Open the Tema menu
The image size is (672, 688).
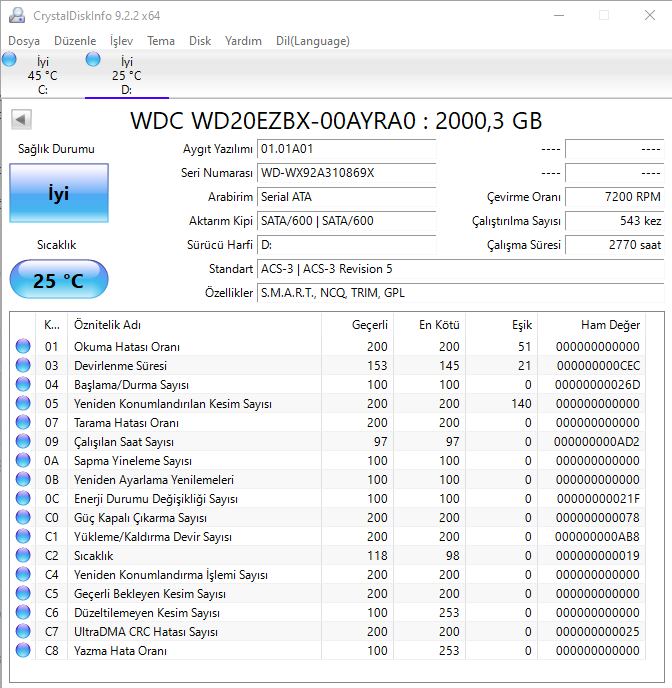pyautogui.click(x=161, y=41)
